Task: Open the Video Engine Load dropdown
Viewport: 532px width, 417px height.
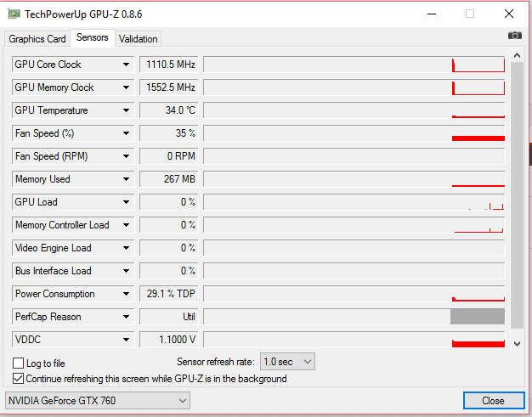Action: coord(127,248)
